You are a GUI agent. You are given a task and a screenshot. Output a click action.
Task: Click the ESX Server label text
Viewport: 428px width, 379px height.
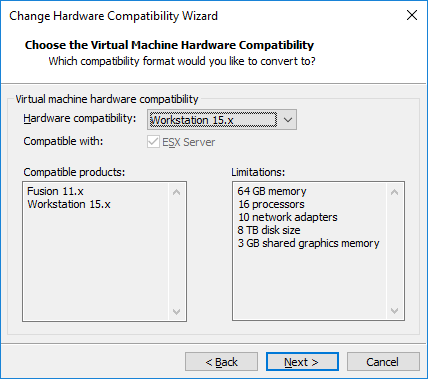pyautogui.click(x=189, y=142)
